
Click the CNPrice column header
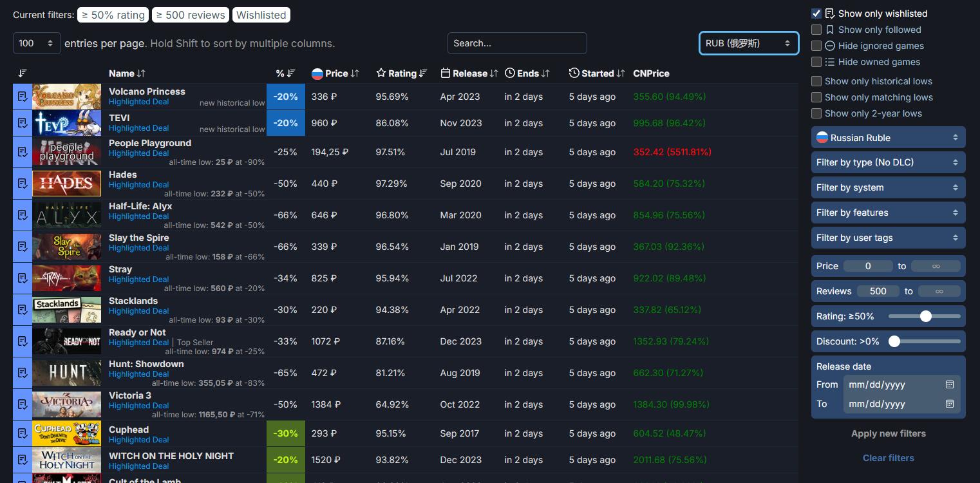click(651, 73)
